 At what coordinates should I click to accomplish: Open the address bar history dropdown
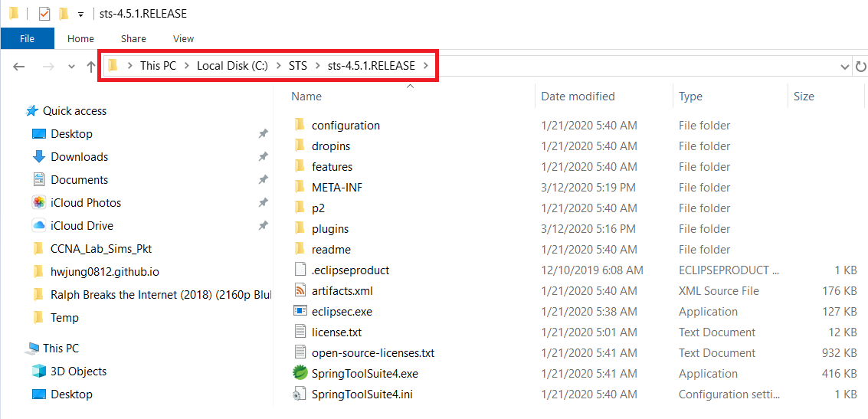[845, 67]
